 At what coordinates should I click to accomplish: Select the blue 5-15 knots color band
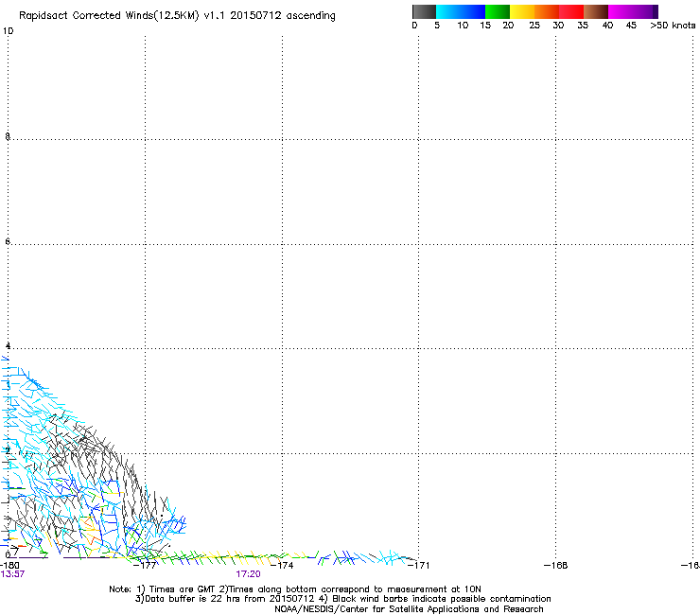[461, 11]
